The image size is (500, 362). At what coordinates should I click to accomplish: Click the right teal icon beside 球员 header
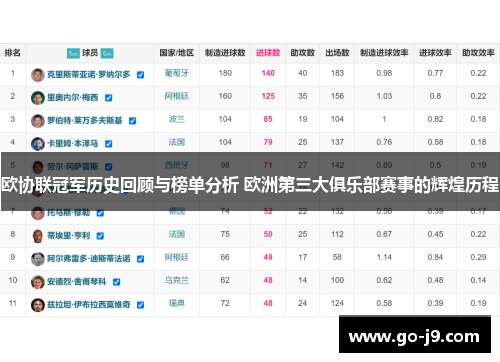click(x=107, y=53)
